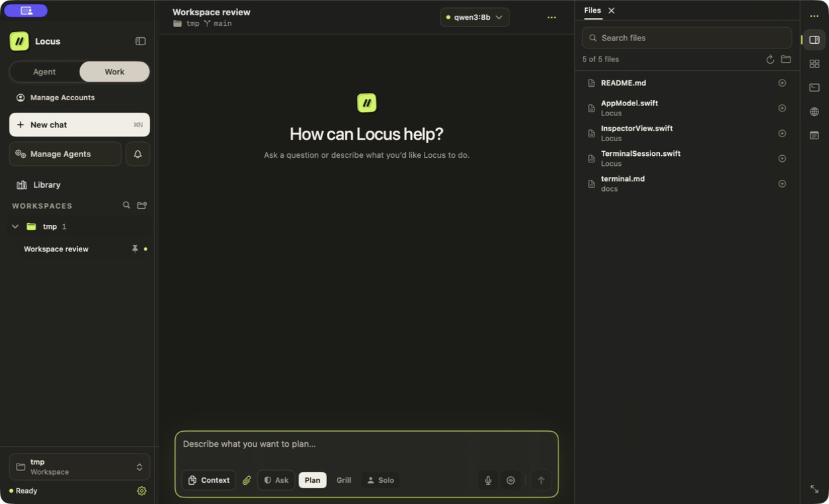Collapse the left sidebar with the panel icon

141,41
